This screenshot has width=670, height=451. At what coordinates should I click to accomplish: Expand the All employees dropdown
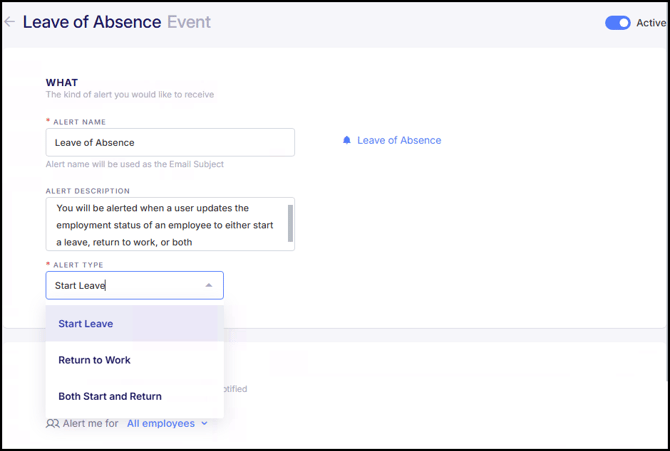(x=167, y=424)
